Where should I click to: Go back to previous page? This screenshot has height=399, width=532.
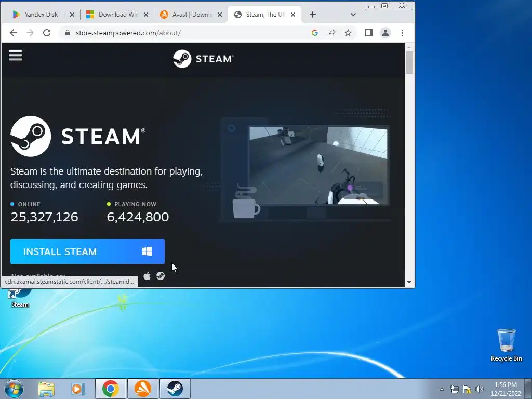pyautogui.click(x=13, y=33)
